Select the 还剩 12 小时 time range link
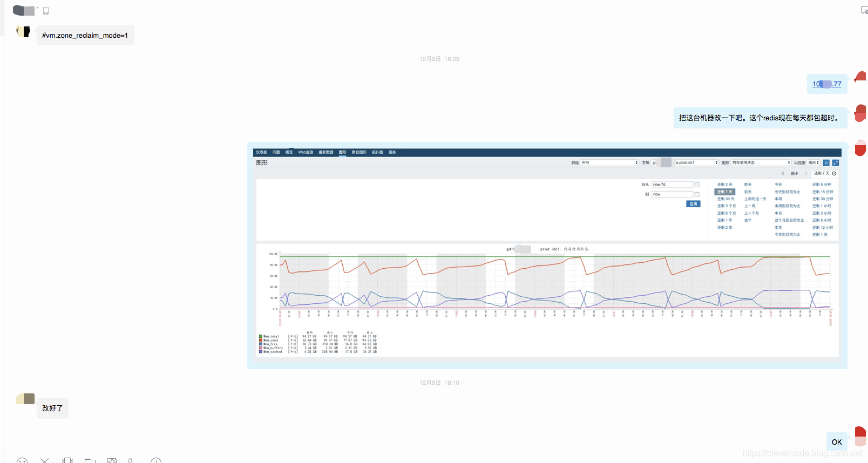 coord(823,228)
